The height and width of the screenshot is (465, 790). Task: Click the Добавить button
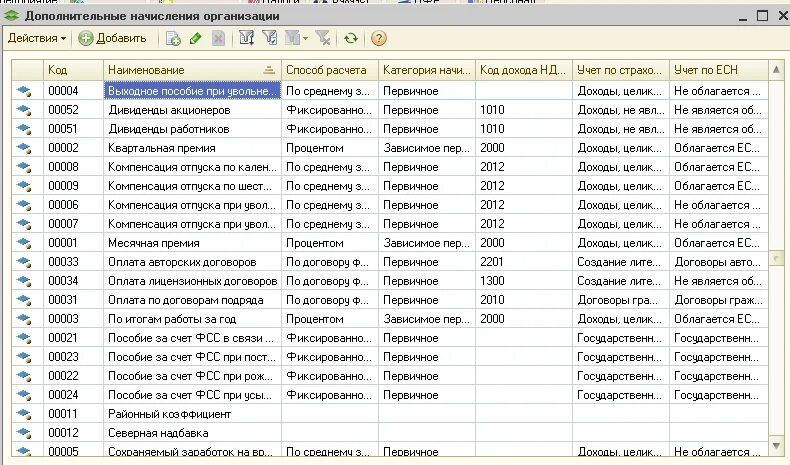[112, 38]
